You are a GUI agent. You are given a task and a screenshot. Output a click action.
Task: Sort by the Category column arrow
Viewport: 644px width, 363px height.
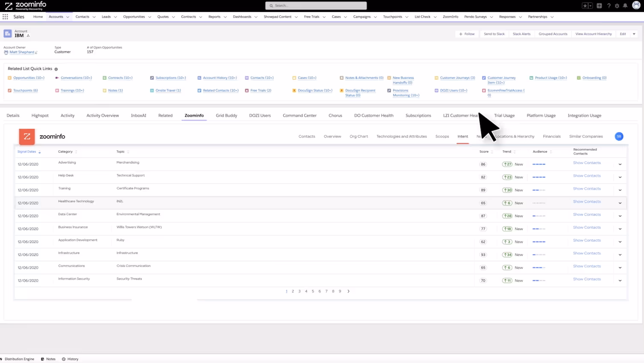pos(76,152)
